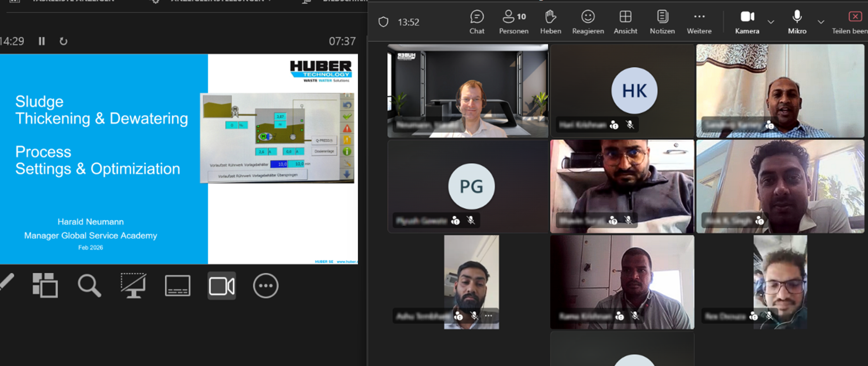Select video of participant in grey polo shirt
The image size is (868, 366).
[x=622, y=282]
